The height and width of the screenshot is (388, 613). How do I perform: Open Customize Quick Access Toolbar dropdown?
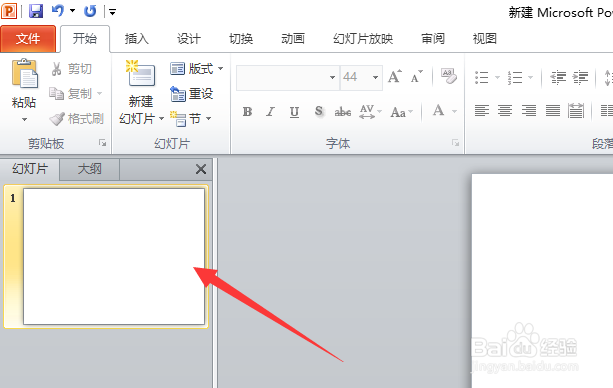point(113,12)
